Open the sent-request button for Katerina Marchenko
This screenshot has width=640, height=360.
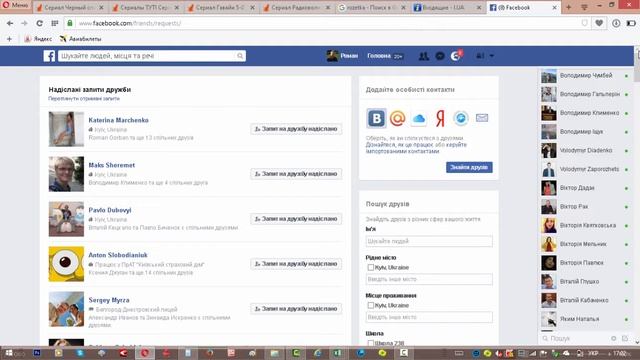point(296,129)
